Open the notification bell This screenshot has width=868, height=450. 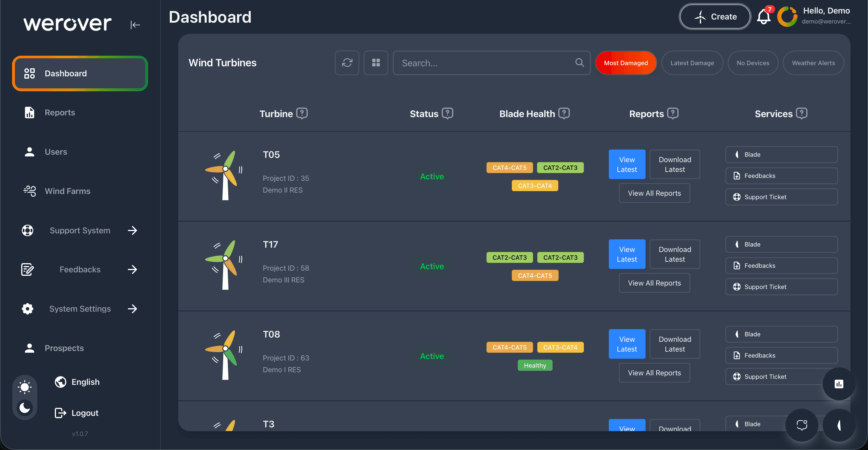(x=764, y=17)
